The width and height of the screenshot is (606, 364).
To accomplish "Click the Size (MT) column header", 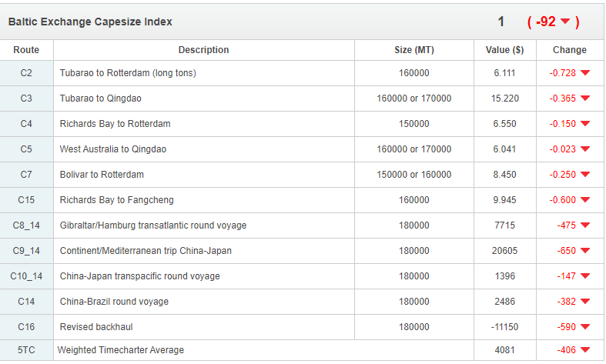I will pyautogui.click(x=414, y=50).
